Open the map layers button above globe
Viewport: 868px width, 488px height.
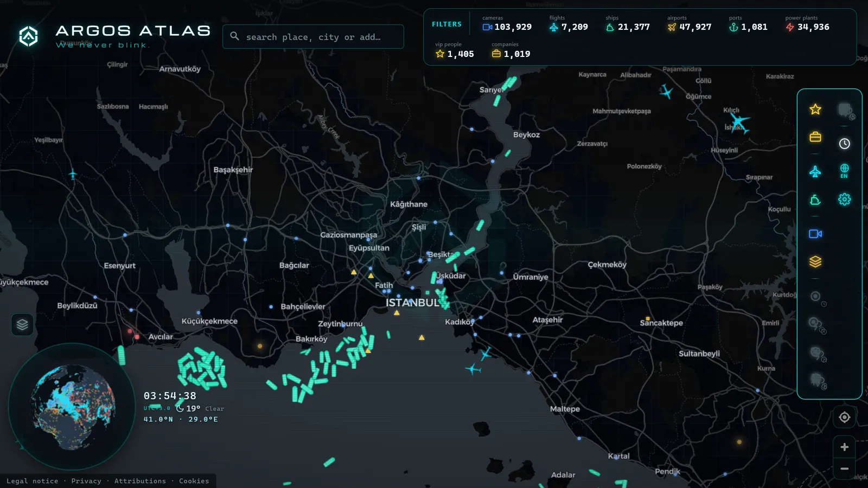click(22, 325)
